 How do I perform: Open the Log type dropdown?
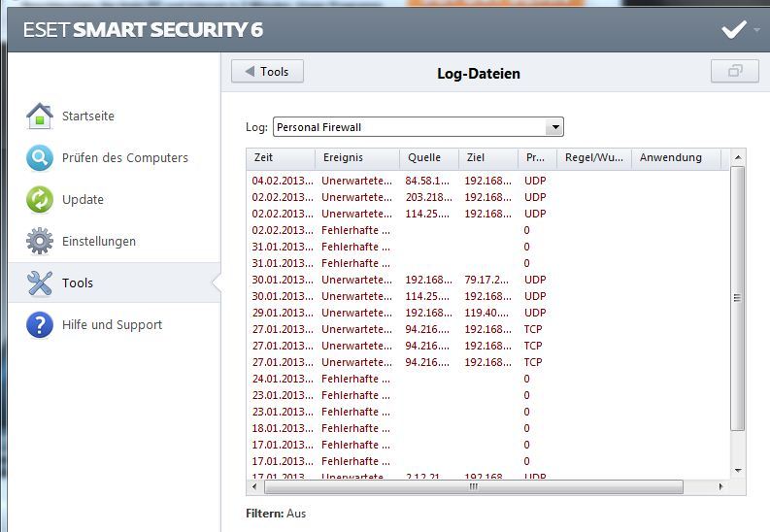(x=554, y=127)
